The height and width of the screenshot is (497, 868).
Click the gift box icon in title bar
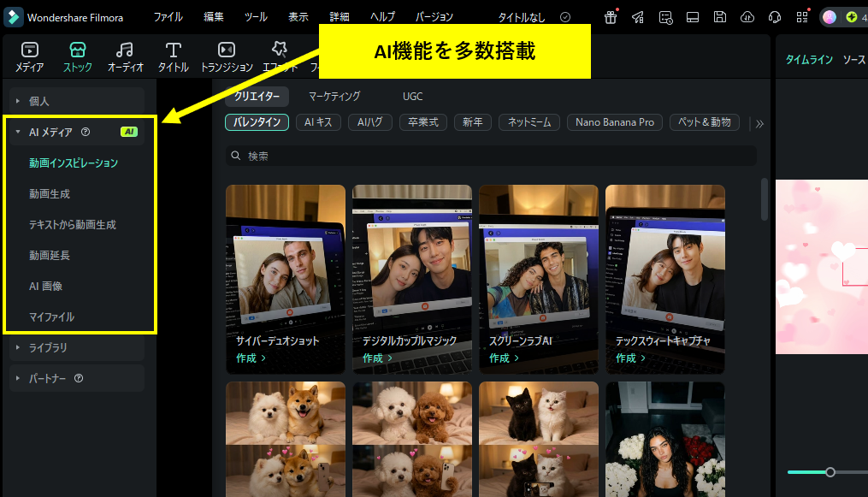point(611,17)
